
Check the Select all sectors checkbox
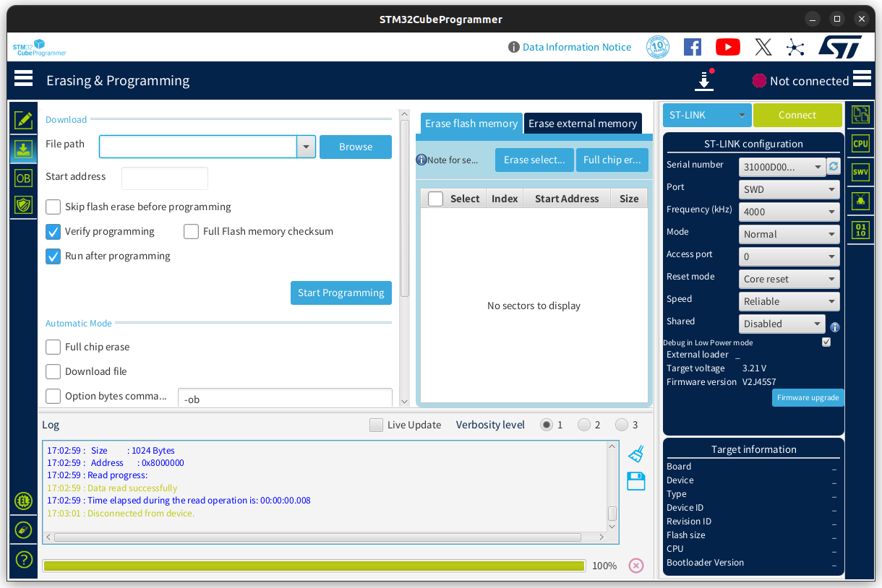pos(435,199)
